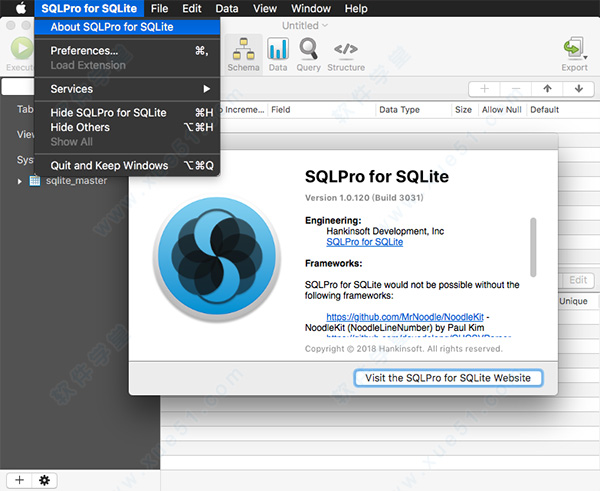The height and width of the screenshot is (491, 600).
Task: Add item with bottom plus button
Action: click(19, 480)
